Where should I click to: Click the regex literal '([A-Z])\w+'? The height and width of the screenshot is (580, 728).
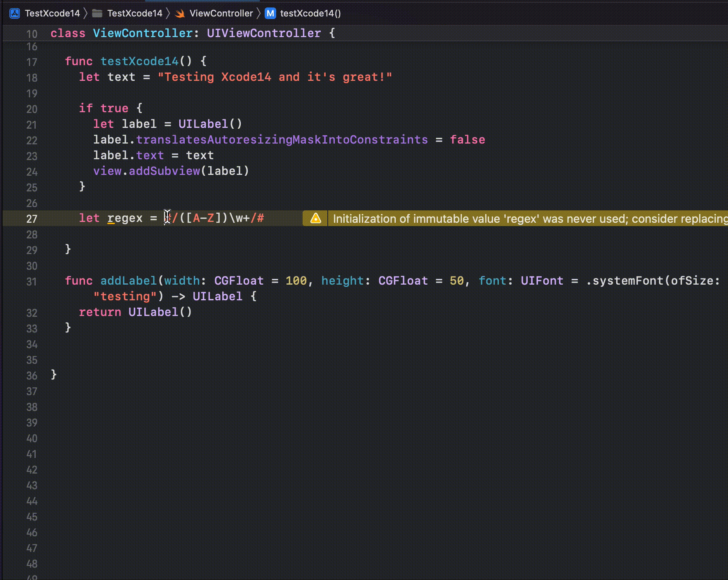tap(215, 218)
